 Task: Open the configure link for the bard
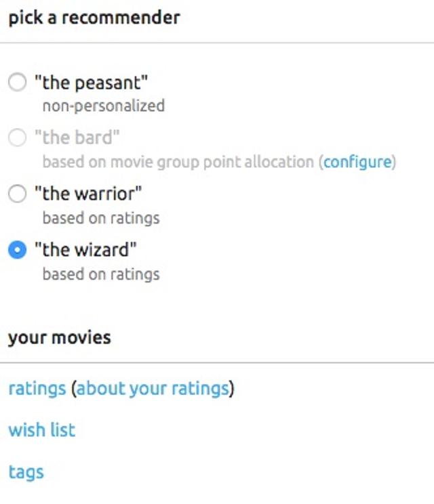[357, 162]
